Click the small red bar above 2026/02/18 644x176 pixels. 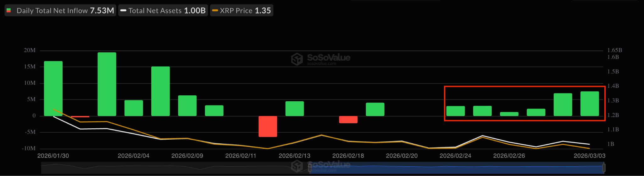tap(348, 120)
